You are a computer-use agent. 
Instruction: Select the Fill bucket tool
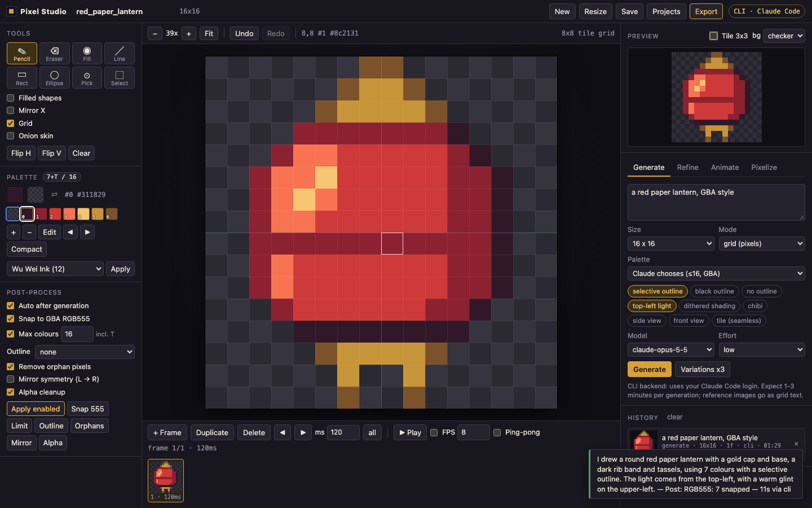click(x=87, y=54)
